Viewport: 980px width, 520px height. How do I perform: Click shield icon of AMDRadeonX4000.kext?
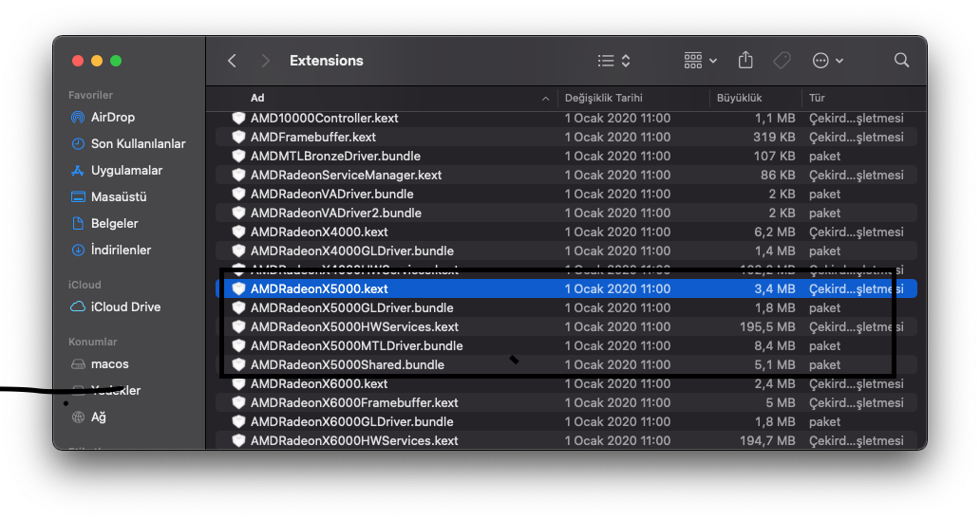(238, 232)
